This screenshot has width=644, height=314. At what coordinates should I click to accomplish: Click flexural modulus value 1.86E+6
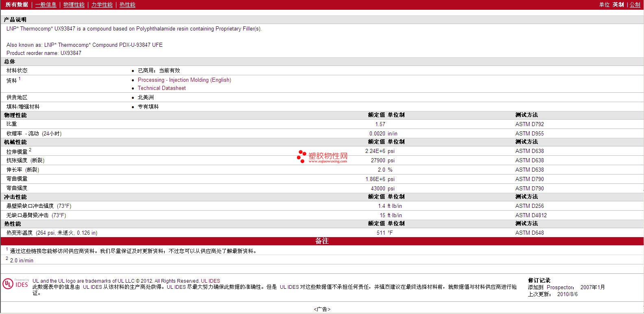375,179
